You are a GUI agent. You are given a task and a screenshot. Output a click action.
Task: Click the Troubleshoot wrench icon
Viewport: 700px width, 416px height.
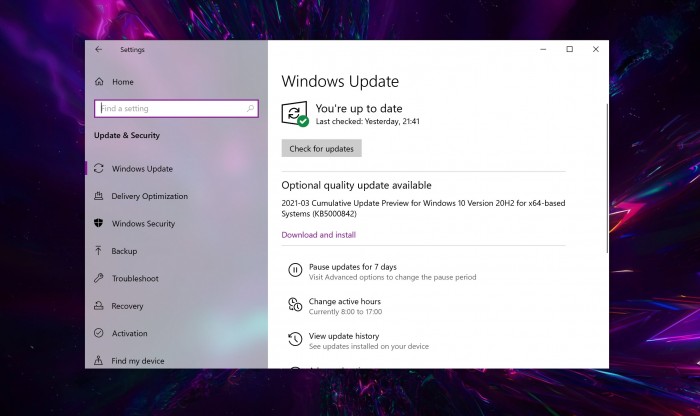(99, 279)
